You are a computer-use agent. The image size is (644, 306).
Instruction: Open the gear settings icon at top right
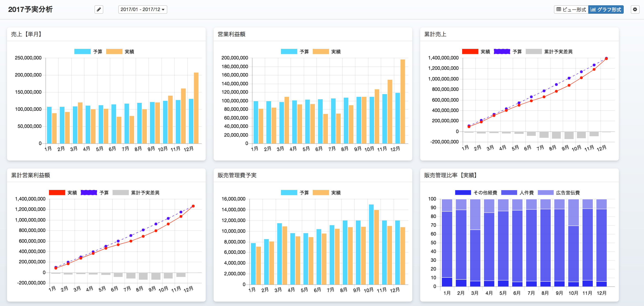(635, 10)
